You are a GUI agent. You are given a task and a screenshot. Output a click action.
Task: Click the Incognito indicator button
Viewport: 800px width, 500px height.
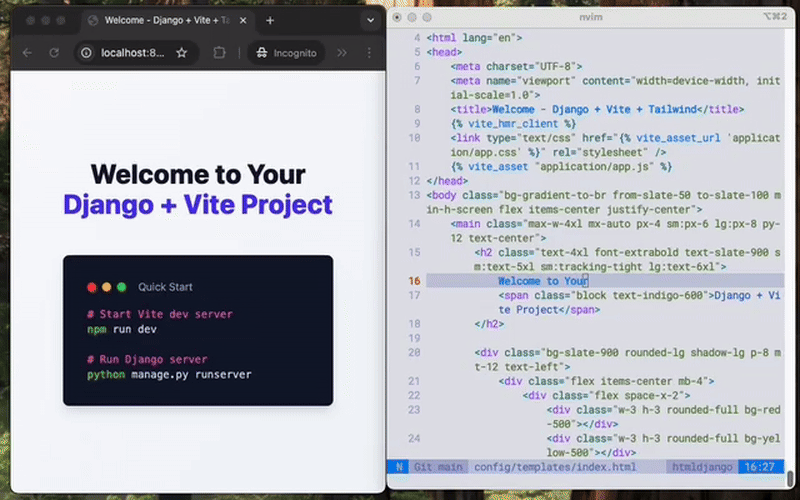(x=286, y=53)
